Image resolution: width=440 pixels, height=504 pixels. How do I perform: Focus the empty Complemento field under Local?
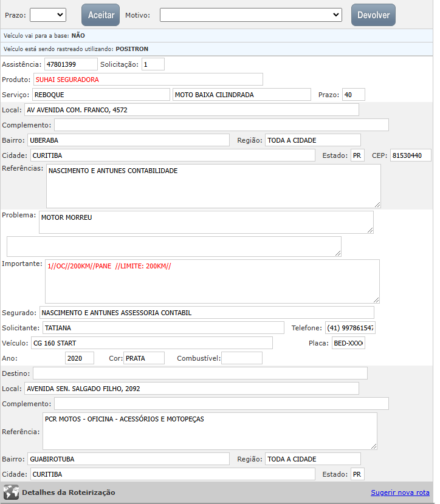tap(221, 124)
